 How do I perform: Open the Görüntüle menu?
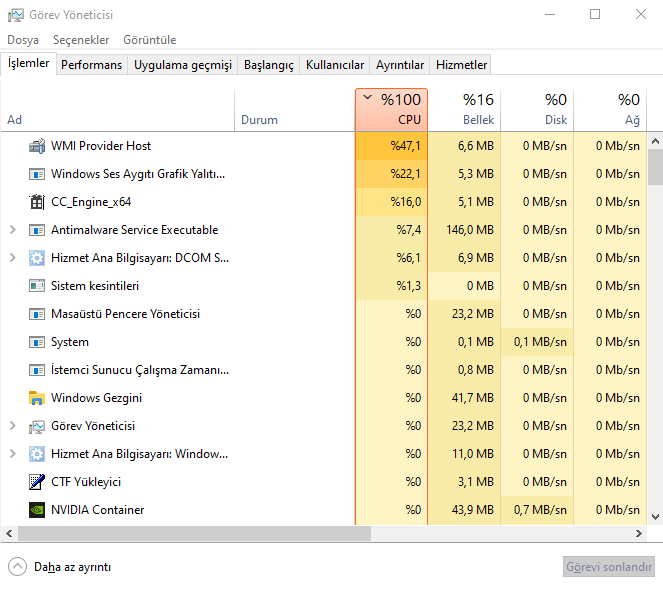[x=149, y=40]
